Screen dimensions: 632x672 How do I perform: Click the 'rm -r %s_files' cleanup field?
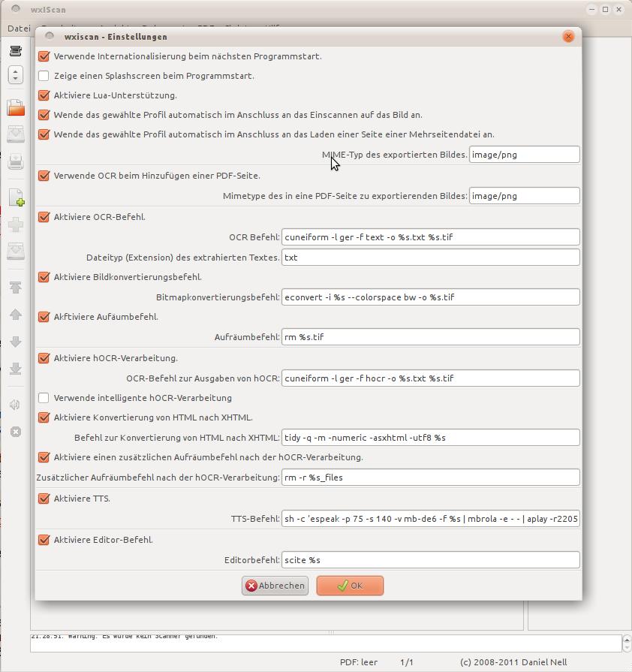click(431, 478)
